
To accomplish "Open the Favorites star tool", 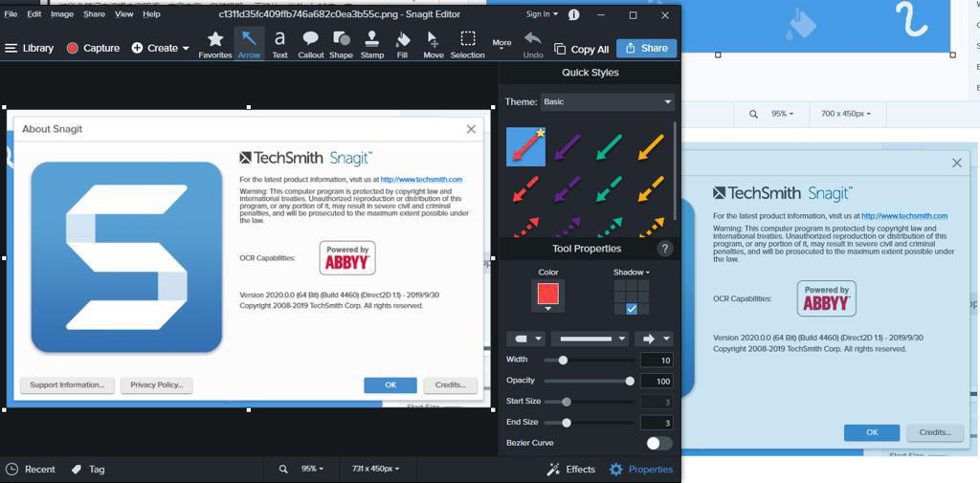I will point(215,45).
